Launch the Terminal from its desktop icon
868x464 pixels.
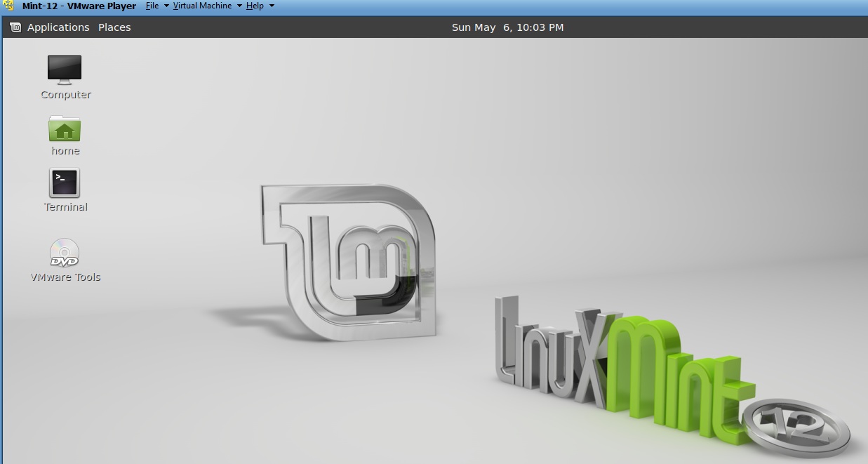point(65,182)
